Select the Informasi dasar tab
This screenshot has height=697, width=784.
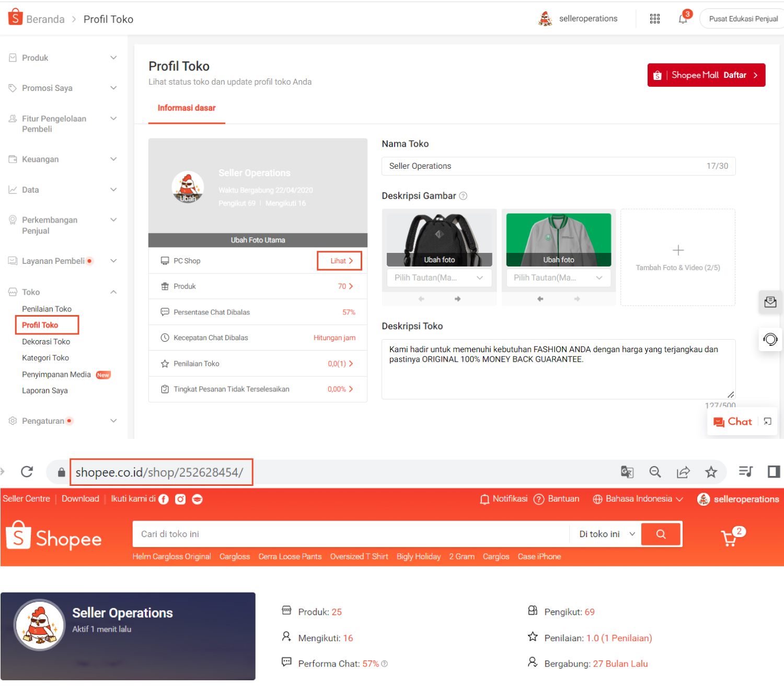click(x=187, y=108)
